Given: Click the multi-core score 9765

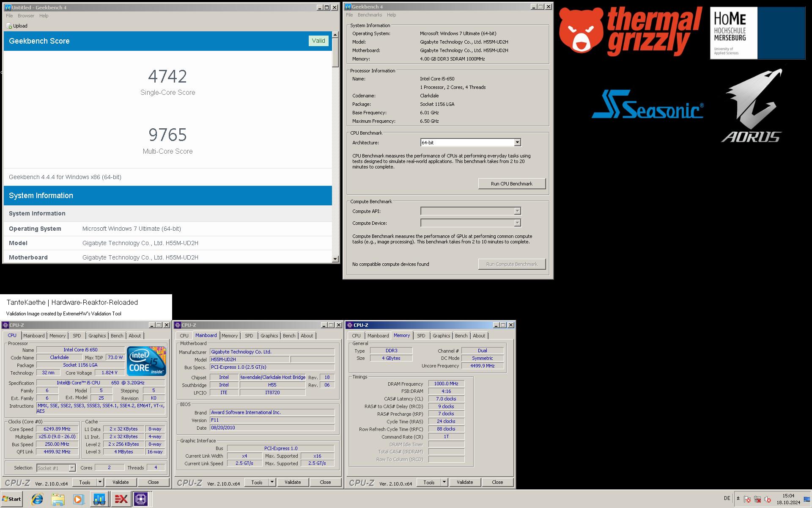Looking at the screenshot, I should pos(167,135).
